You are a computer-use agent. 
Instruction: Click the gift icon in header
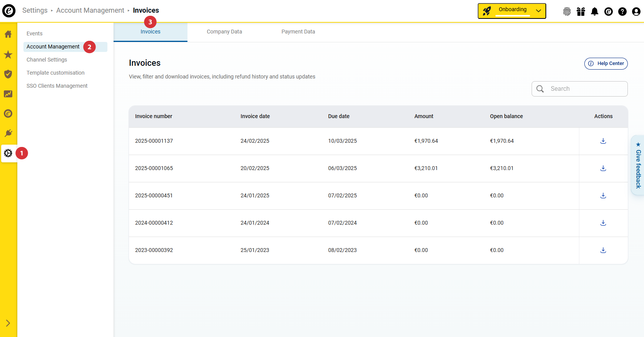580,12
